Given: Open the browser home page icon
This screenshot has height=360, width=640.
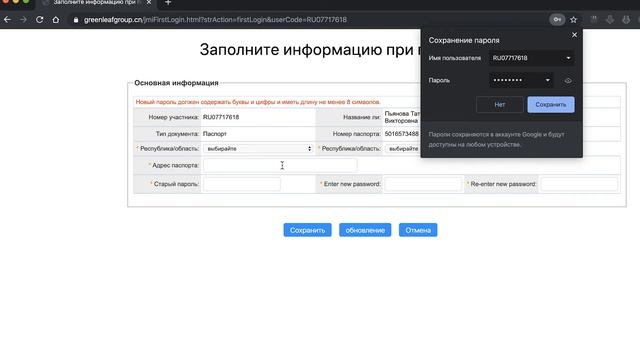Looking at the screenshot, I should pyautogui.click(x=56, y=20).
